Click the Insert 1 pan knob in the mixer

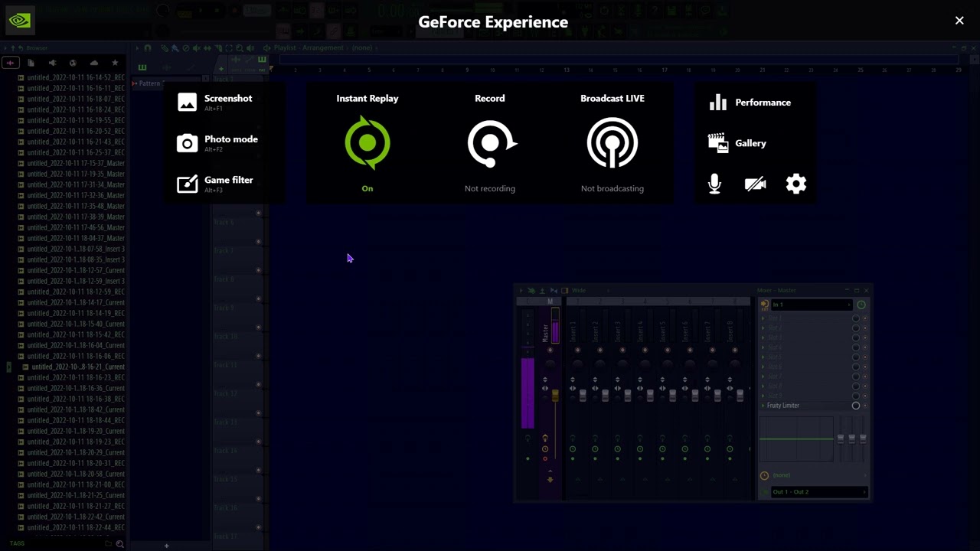pyautogui.click(x=577, y=364)
